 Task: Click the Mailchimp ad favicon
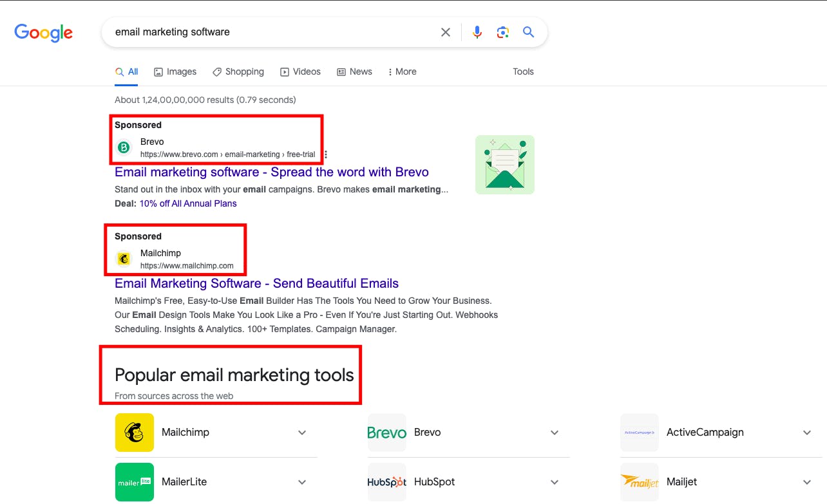pos(124,259)
